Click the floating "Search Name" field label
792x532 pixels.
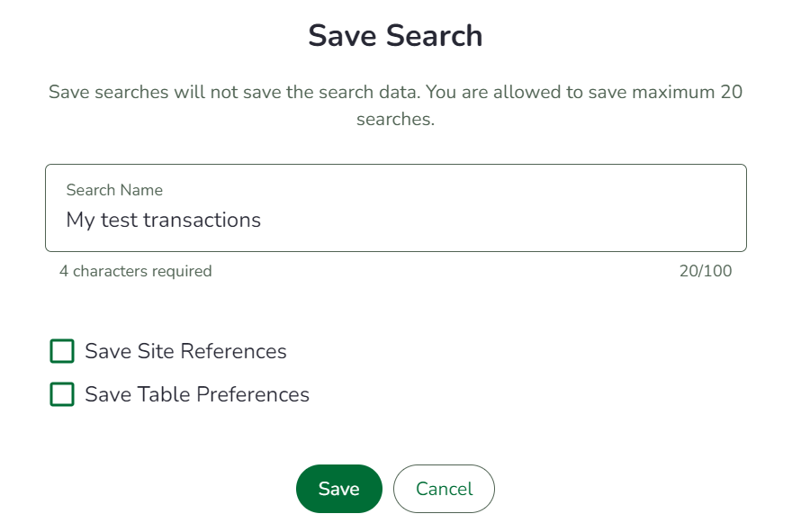[x=114, y=190]
